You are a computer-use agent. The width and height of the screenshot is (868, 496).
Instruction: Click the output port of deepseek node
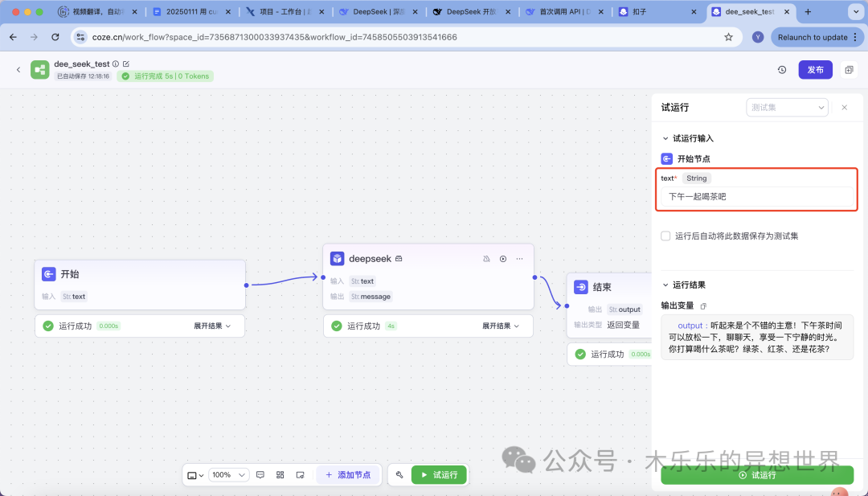point(534,277)
